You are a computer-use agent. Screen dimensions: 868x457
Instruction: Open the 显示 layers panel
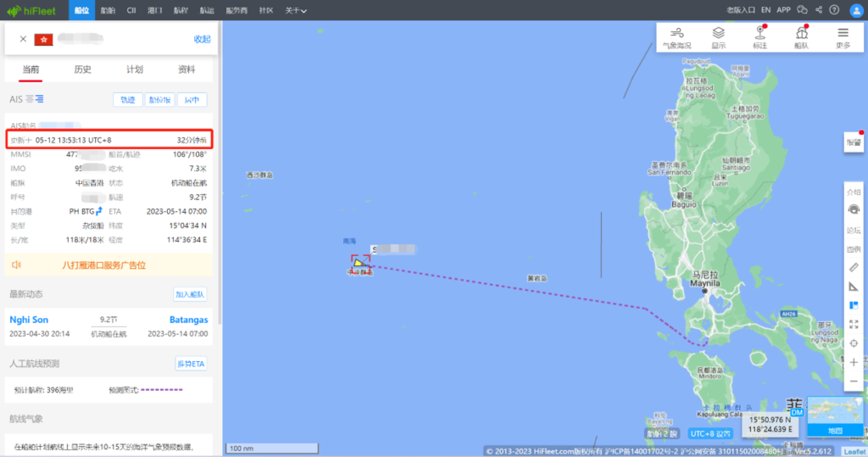(718, 37)
